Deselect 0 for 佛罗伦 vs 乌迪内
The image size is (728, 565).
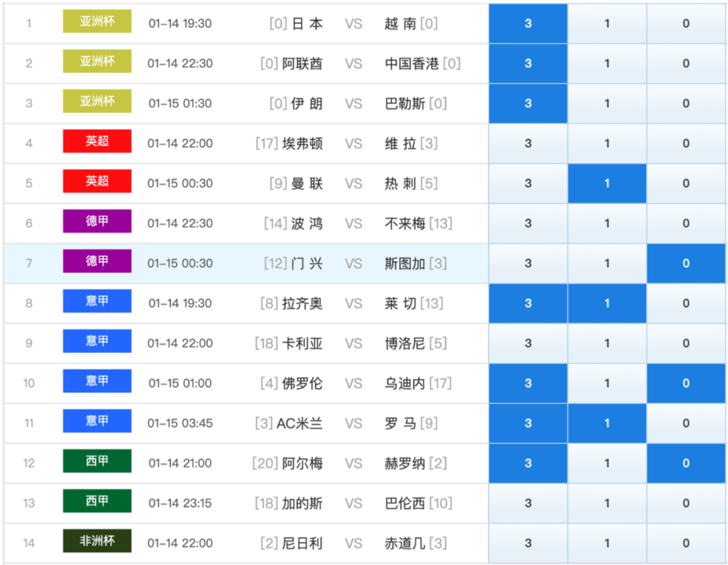(x=686, y=383)
